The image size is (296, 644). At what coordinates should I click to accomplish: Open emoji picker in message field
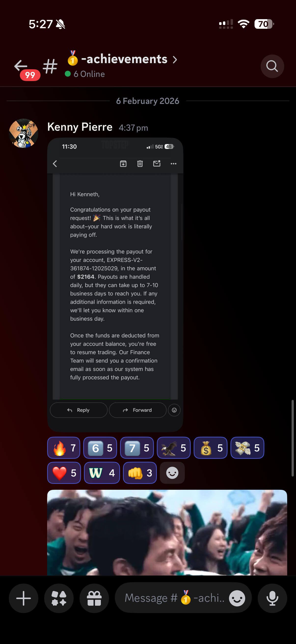coord(237,598)
